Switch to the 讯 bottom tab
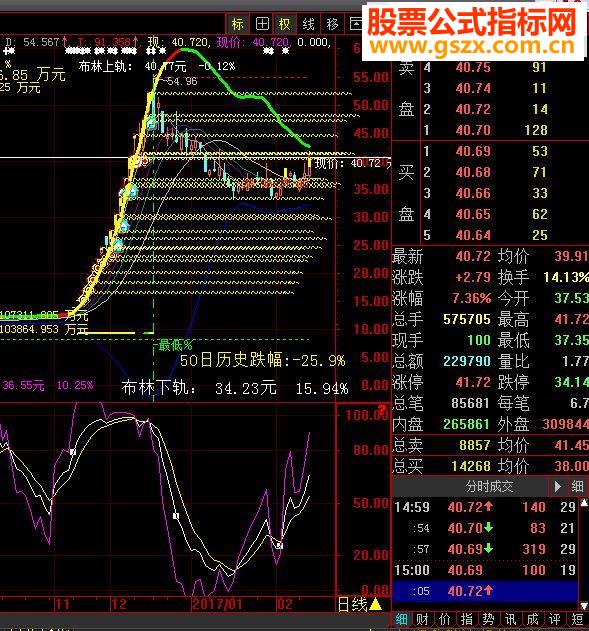589x631 pixels. [x=511, y=620]
